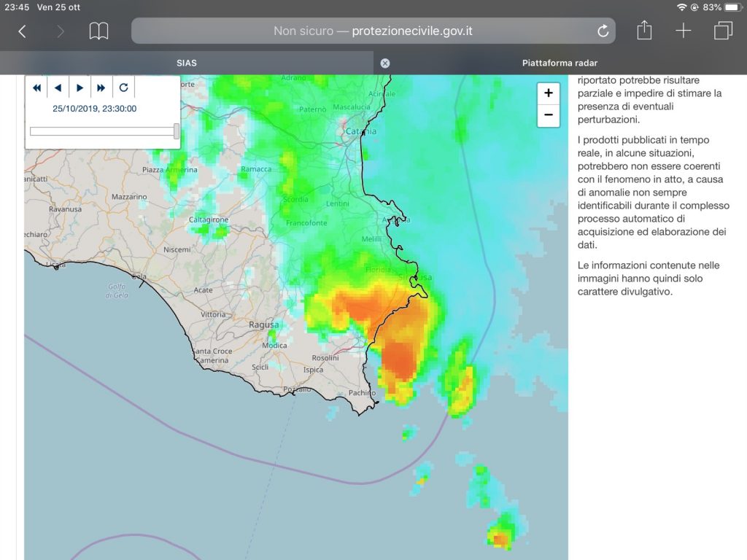This screenshot has height=560, width=747.
Task: Open the Safari bookmarks book icon
Action: (98, 31)
